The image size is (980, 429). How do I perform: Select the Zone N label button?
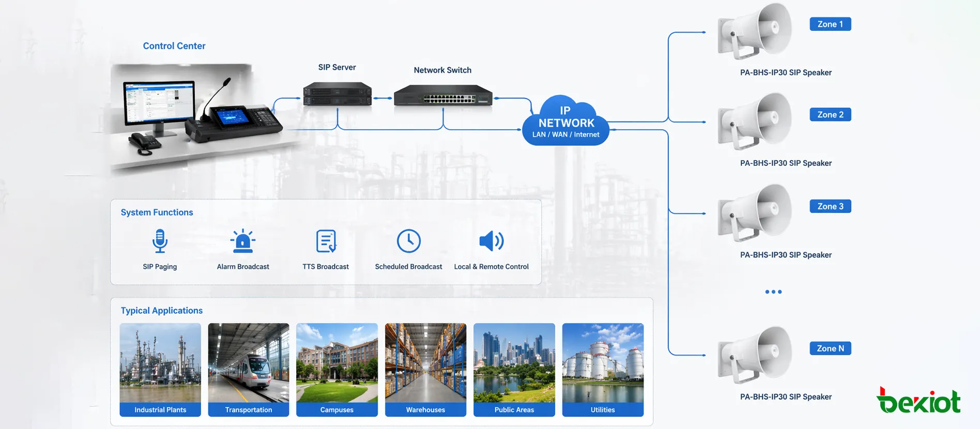click(830, 348)
